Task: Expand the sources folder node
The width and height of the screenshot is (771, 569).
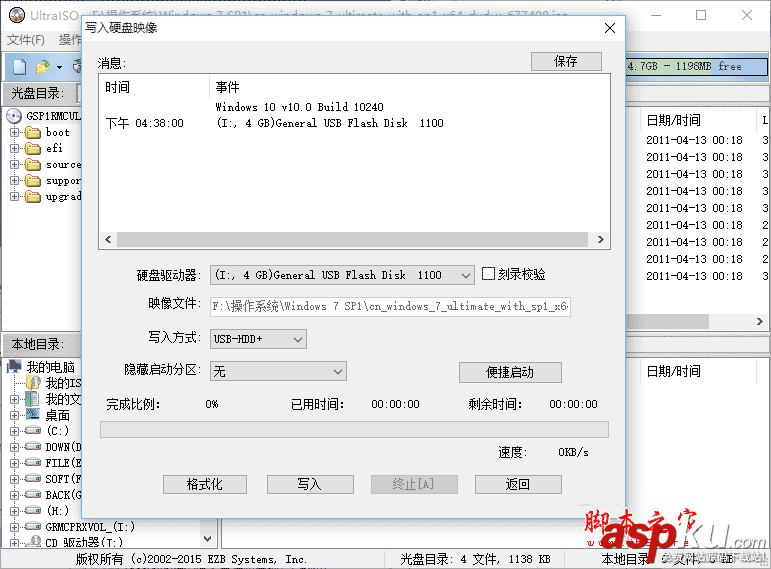Action: click(14, 165)
